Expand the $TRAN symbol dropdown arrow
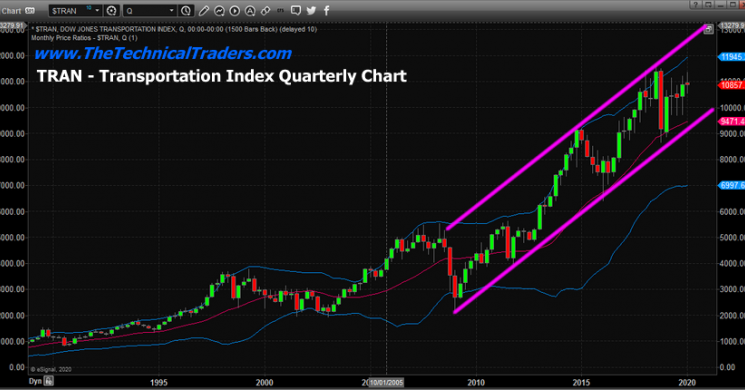This screenshot has width=745, height=390. tap(97, 10)
